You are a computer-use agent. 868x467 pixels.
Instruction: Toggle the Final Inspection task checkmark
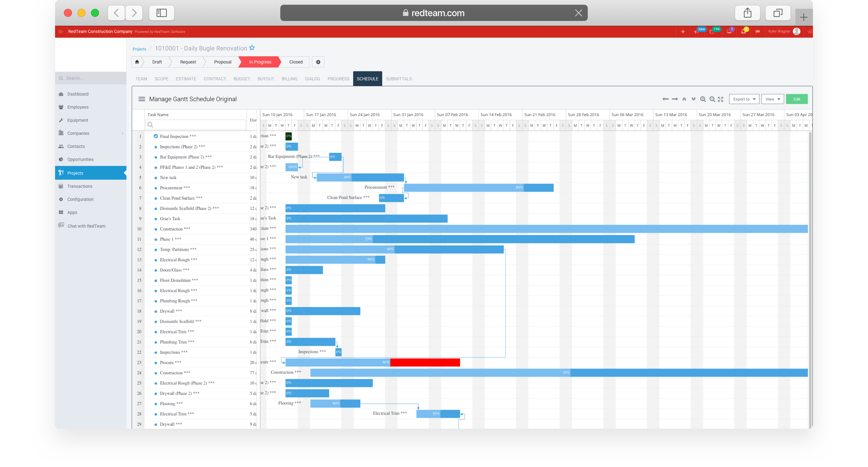tap(156, 136)
